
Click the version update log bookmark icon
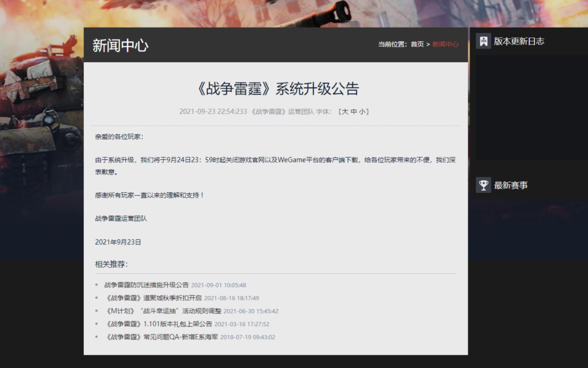(x=483, y=41)
